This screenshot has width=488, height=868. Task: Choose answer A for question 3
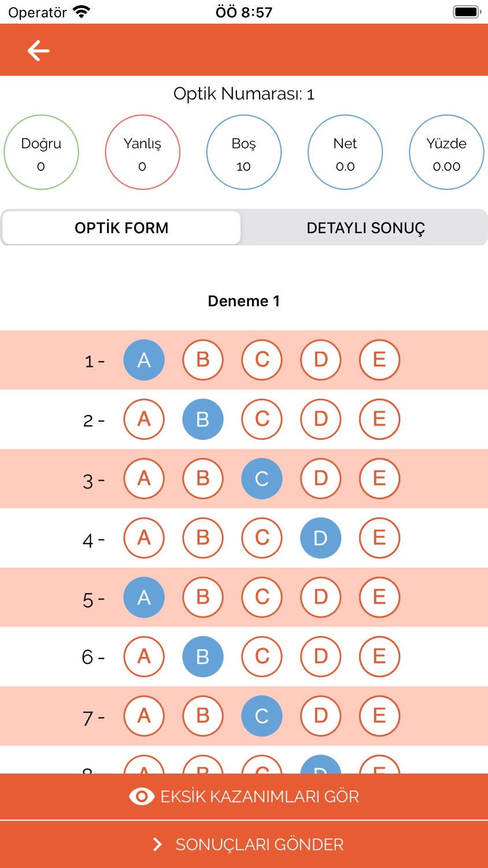click(144, 479)
